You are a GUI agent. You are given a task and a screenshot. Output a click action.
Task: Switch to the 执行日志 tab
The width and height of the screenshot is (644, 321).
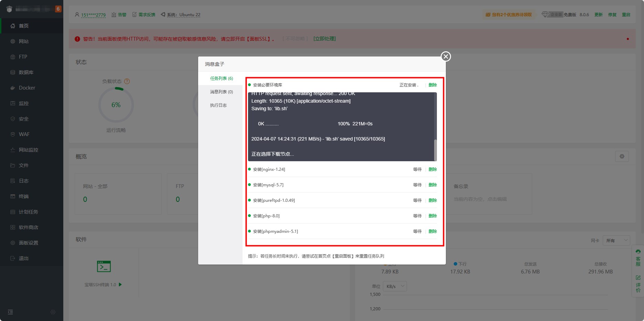pyautogui.click(x=218, y=105)
